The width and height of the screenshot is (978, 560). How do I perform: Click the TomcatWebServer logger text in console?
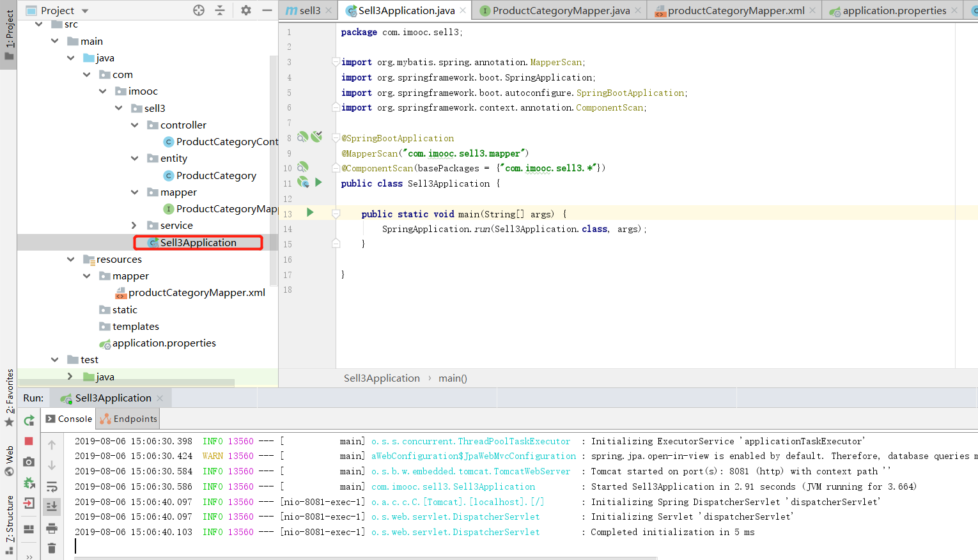tap(470, 471)
